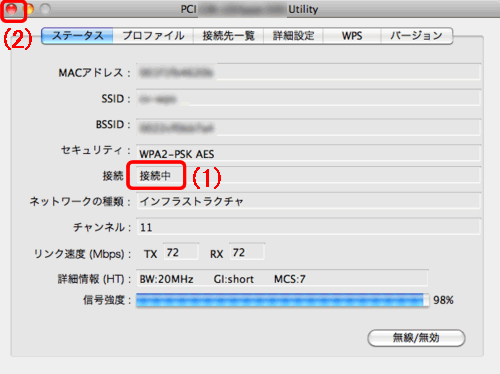Switch to the WPS tab

[x=352, y=36]
